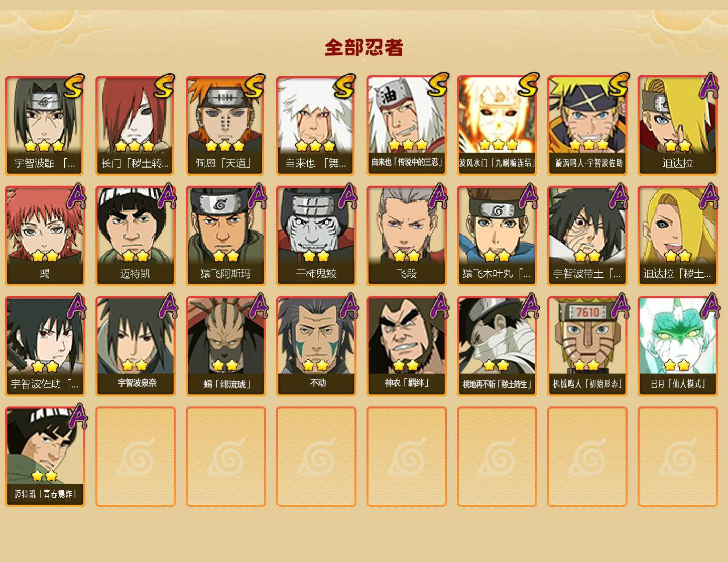Open the 自来也「传说中的三忍」 character card
This screenshot has width=728, height=562.
406,125
